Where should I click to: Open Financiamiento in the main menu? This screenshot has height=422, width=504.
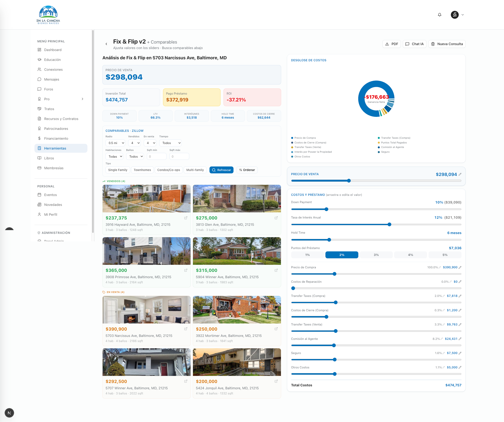click(56, 138)
